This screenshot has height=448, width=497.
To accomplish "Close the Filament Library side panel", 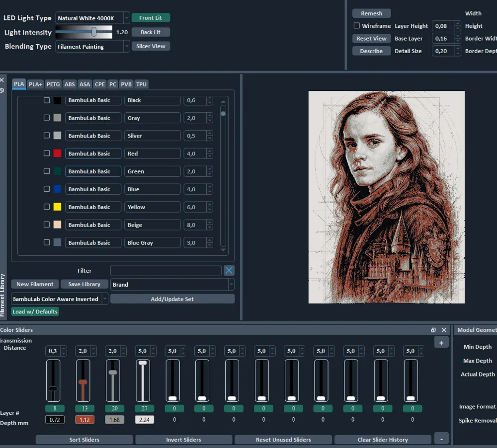I will (2, 80).
